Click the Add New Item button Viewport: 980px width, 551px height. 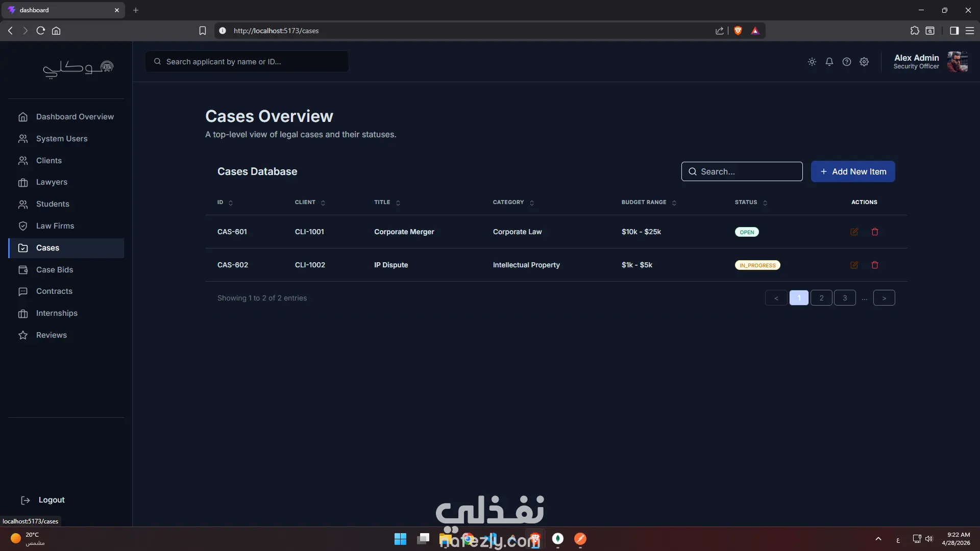click(x=853, y=171)
